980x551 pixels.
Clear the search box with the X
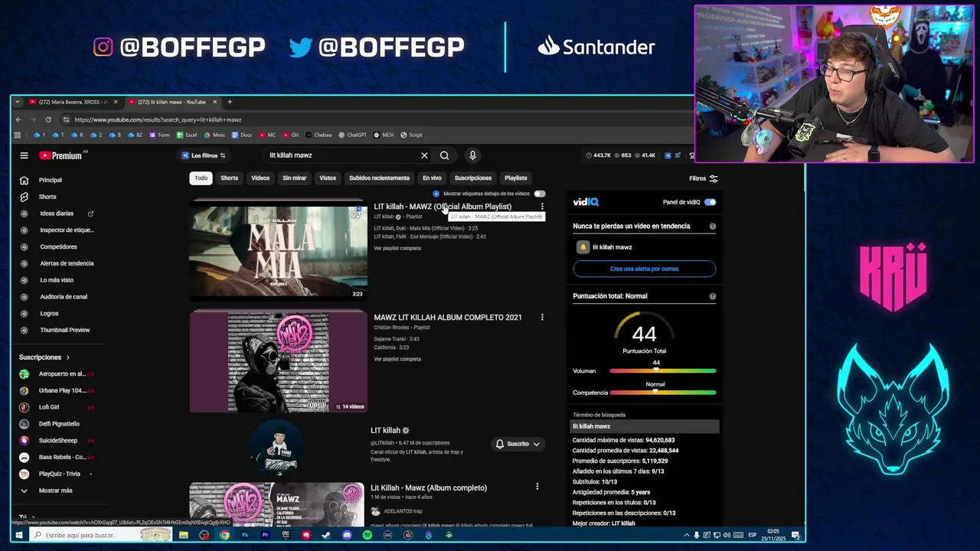point(424,155)
